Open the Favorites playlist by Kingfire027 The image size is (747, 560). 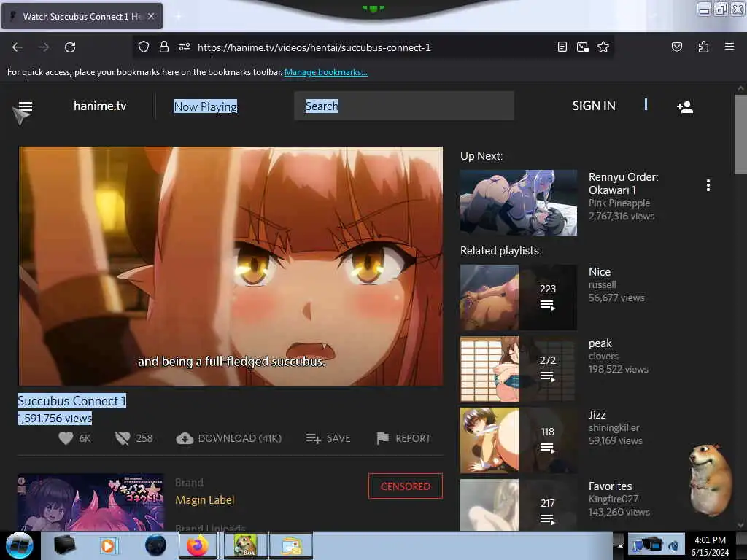pyautogui.click(x=611, y=486)
